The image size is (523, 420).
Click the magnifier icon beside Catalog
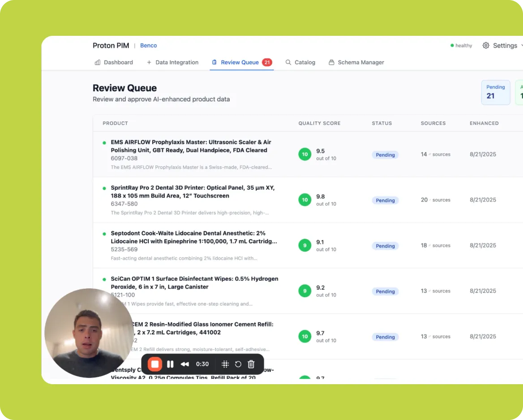point(288,62)
